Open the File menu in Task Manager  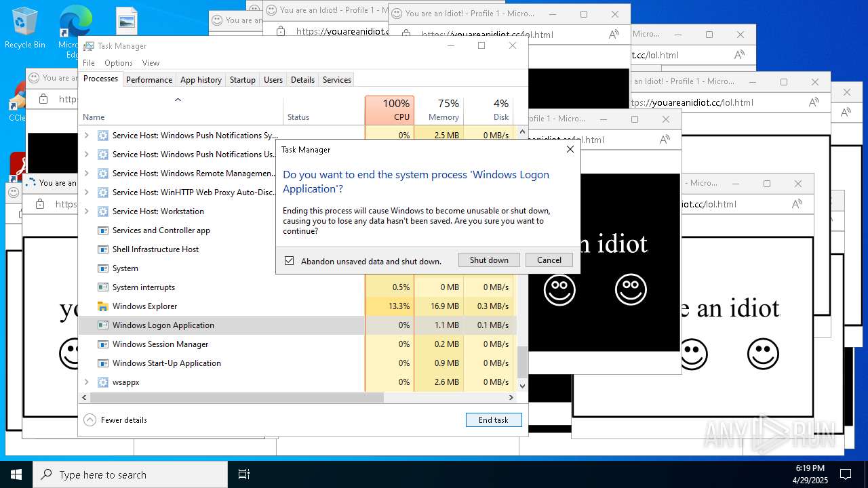click(89, 62)
